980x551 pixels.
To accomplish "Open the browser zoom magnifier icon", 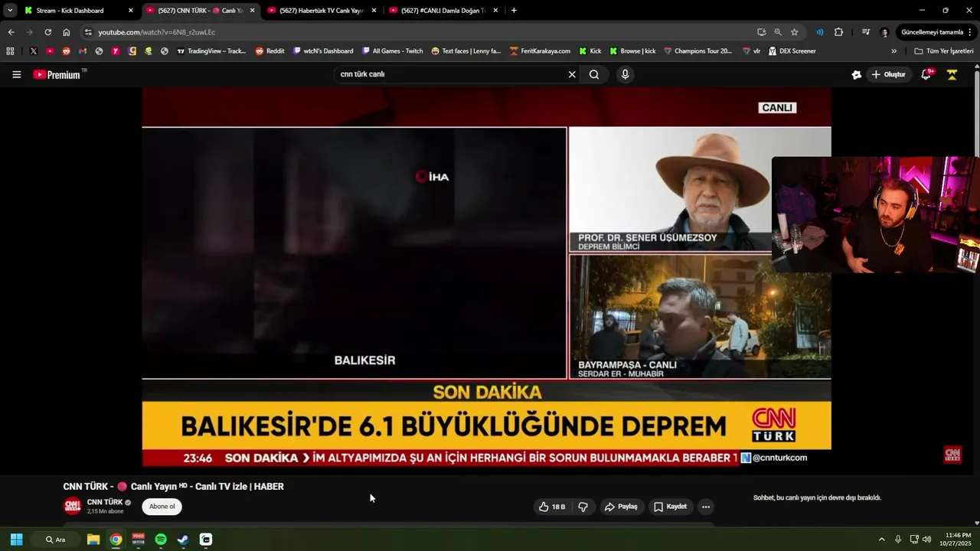I will 778,32.
